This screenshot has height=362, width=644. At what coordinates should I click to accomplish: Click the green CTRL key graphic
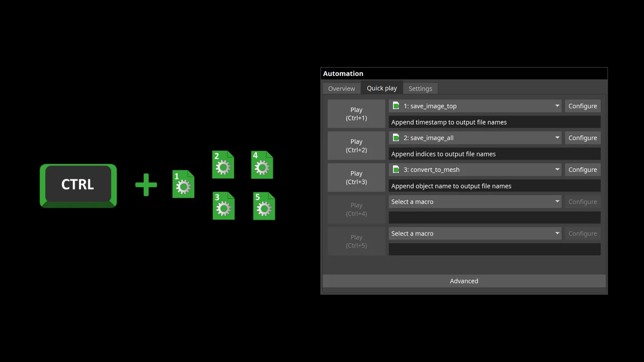(x=78, y=185)
